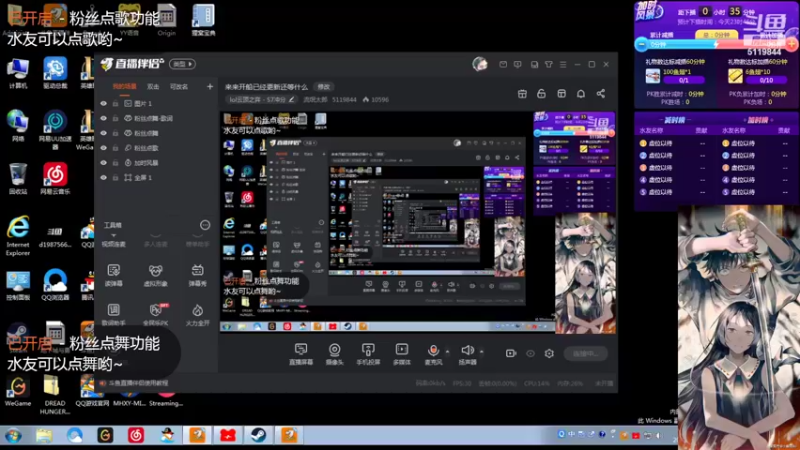This screenshot has height=450, width=800.
Task: Select the 加时风暴 source row
Action: (x=156, y=163)
